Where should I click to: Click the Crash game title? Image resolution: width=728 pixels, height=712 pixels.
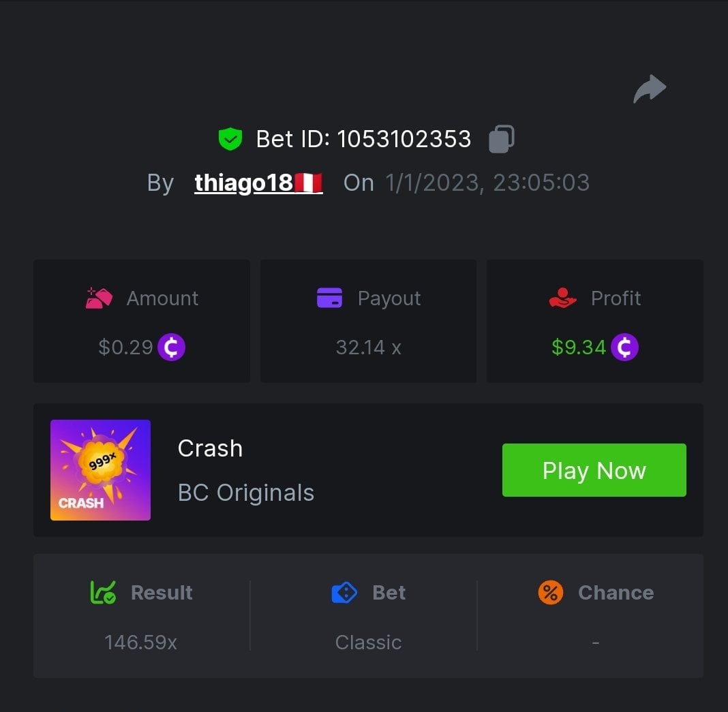pos(211,448)
